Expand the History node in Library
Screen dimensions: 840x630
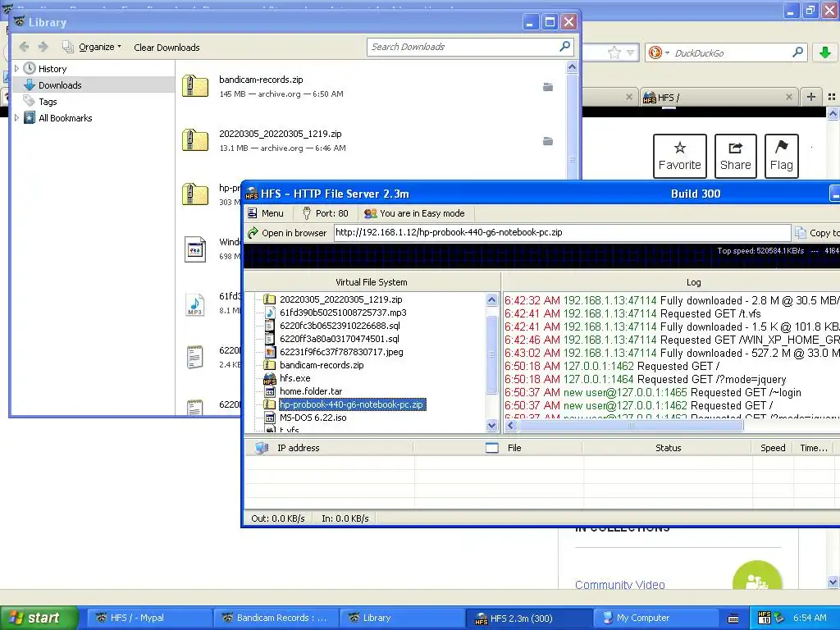coord(16,69)
